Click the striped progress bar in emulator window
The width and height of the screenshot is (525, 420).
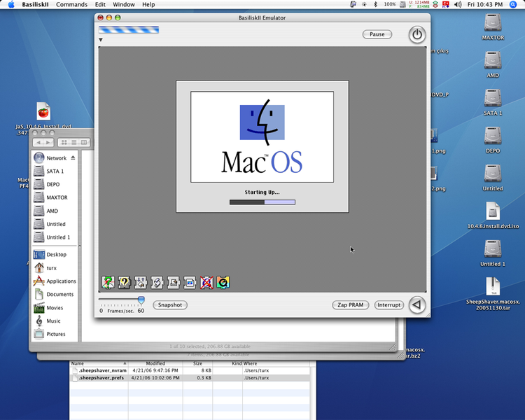[x=129, y=30]
